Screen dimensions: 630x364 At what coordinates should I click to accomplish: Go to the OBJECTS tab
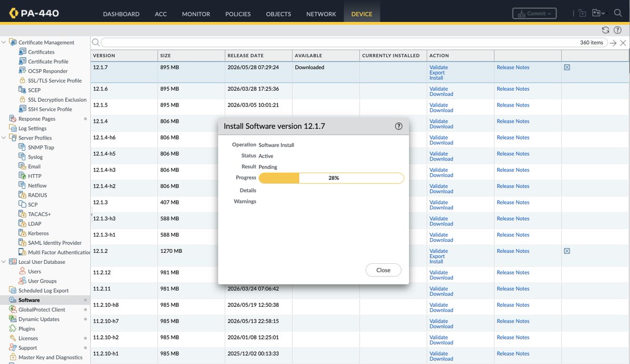(x=278, y=14)
